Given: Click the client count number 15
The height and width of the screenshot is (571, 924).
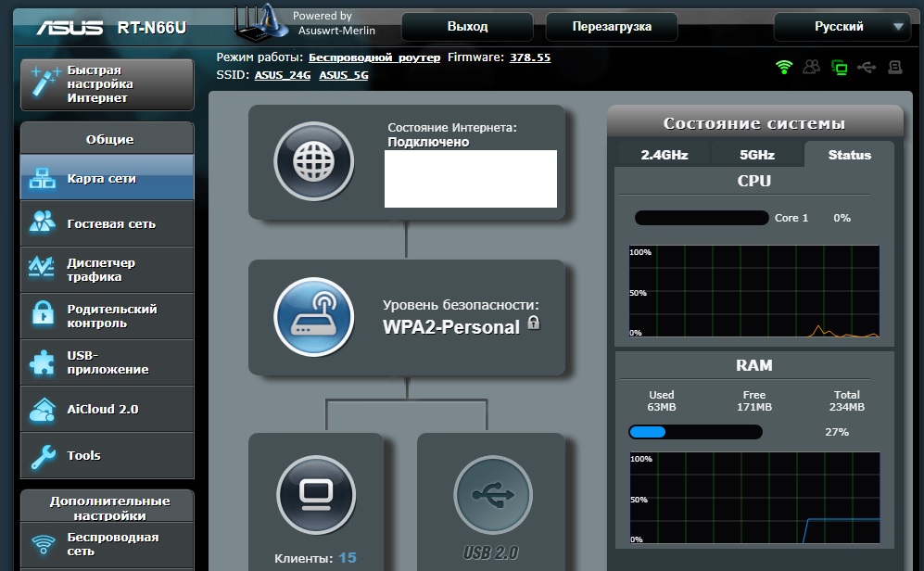Looking at the screenshot, I should (x=348, y=557).
